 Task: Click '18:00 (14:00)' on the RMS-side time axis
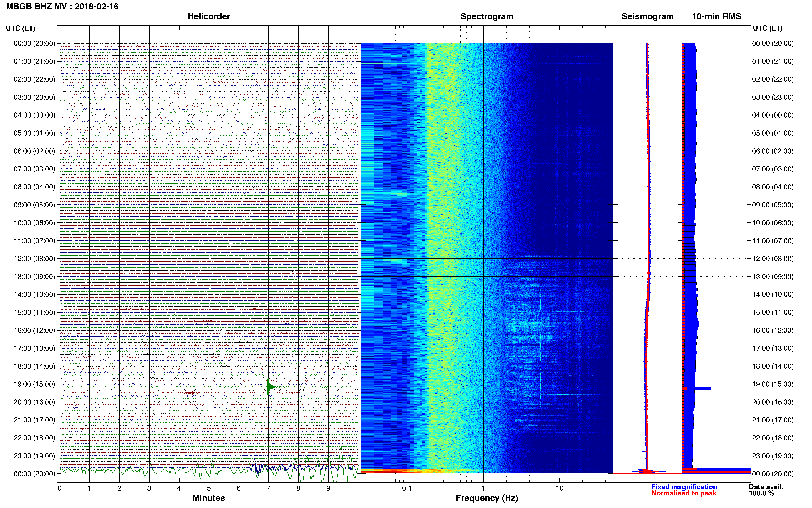click(x=773, y=366)
